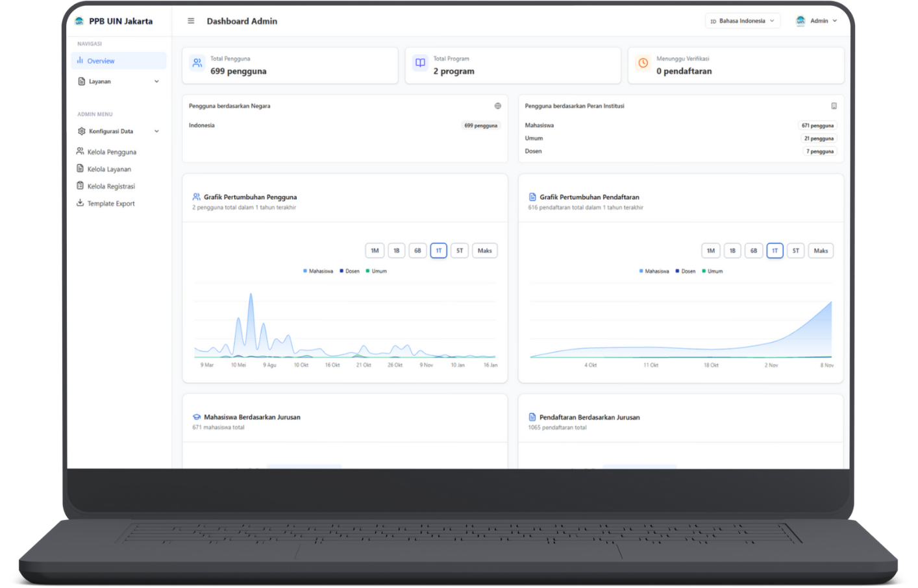Hide the Dosen series in registration chart
The image size is (918, 588).
[685, 271]
